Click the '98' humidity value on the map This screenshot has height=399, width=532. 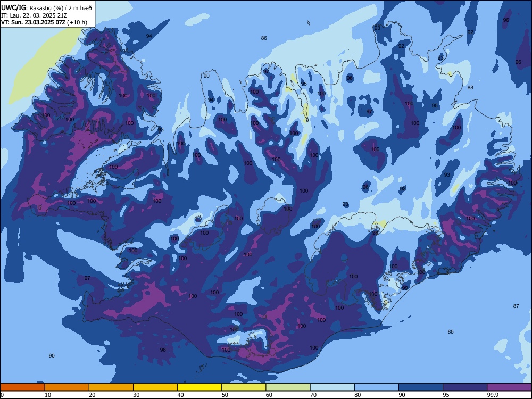click(x=375, y=233)
